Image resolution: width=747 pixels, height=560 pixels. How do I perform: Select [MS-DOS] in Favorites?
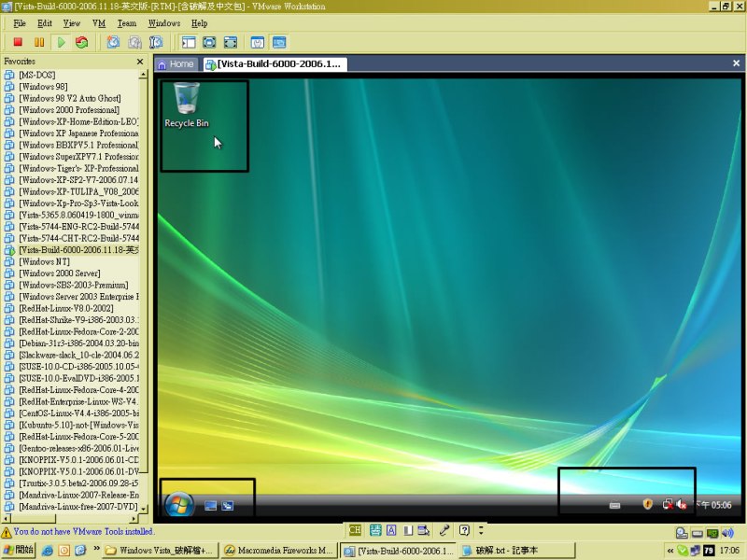coord(36,75)
